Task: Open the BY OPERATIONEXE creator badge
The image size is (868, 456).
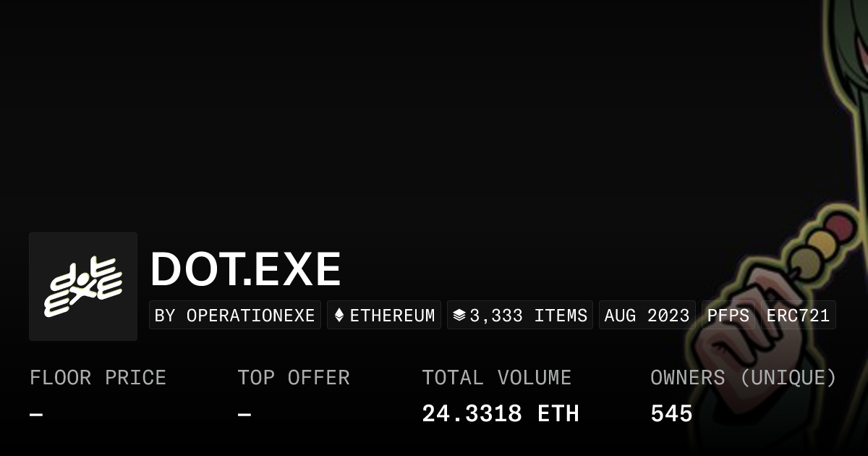Action: point(235,316)
